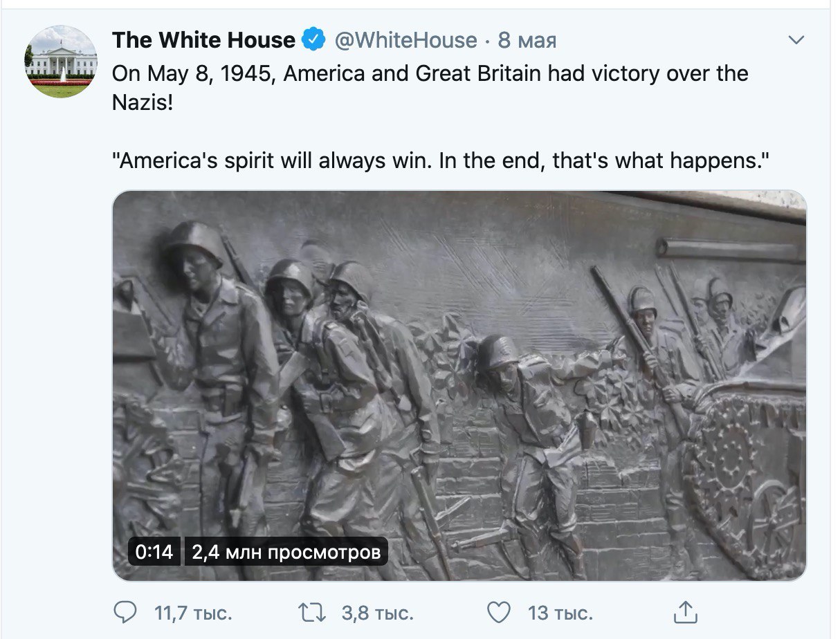Click the 3,8 тыс. retweets count

point(378,613)
